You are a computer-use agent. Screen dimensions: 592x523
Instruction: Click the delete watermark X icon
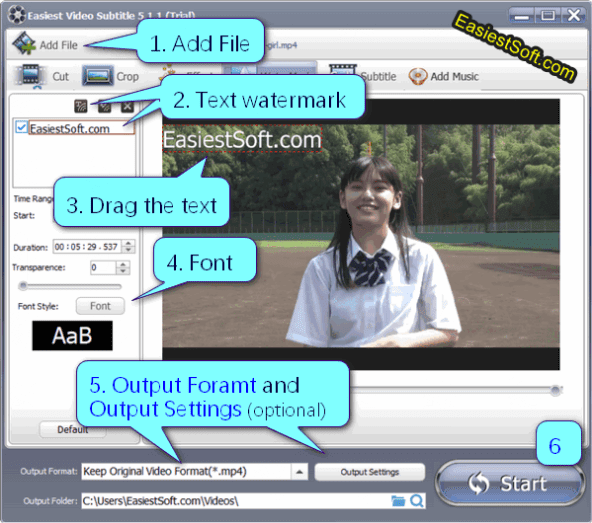click(x=127, y=106)
